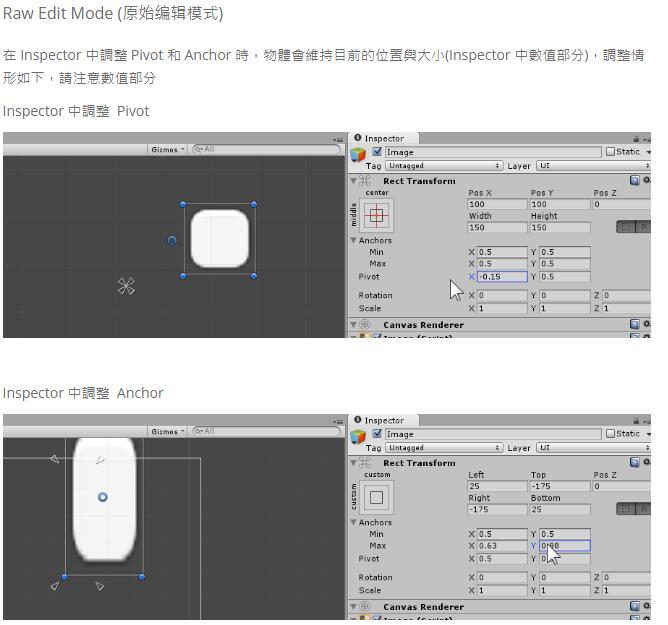Click the blue pivot ring in bottom scene view

point(103,497)
